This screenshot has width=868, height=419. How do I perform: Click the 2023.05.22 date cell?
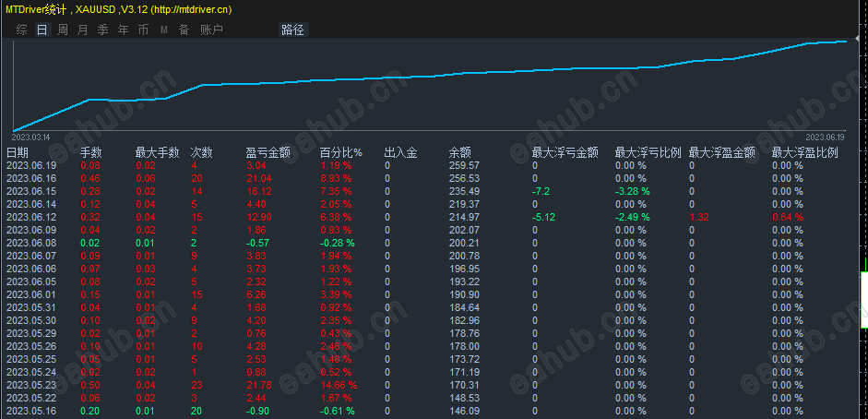tap(30, 398)
